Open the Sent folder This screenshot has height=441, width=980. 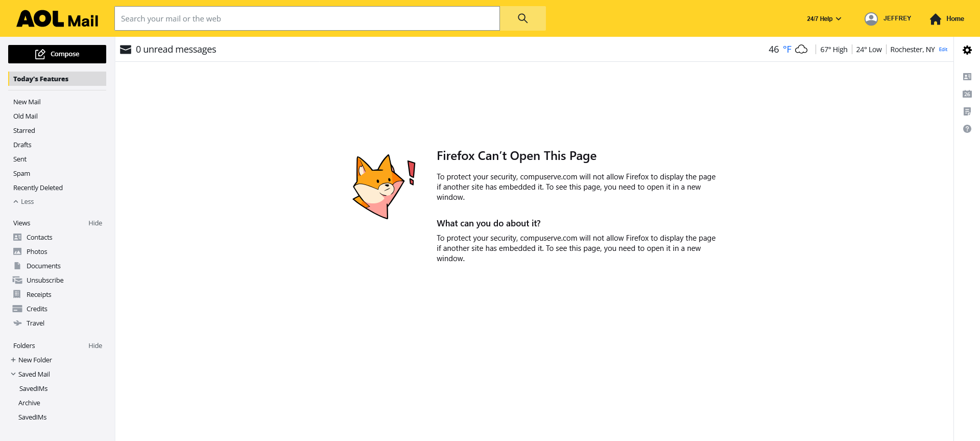tap(20, 159)
